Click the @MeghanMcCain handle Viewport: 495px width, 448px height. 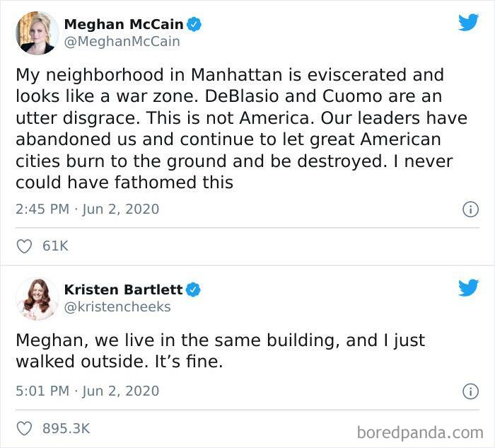coord(122,41)
